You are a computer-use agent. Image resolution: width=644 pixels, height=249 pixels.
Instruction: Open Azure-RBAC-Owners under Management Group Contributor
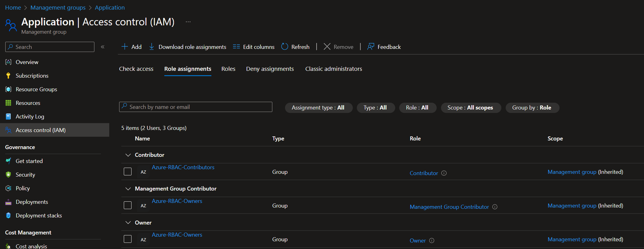coord(177,201)
